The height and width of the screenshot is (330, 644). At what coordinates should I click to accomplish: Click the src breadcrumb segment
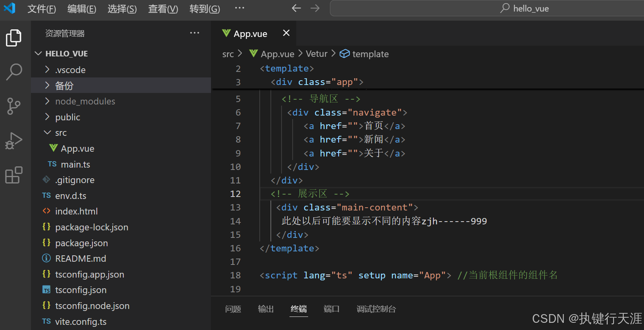[x=228, y=54]
